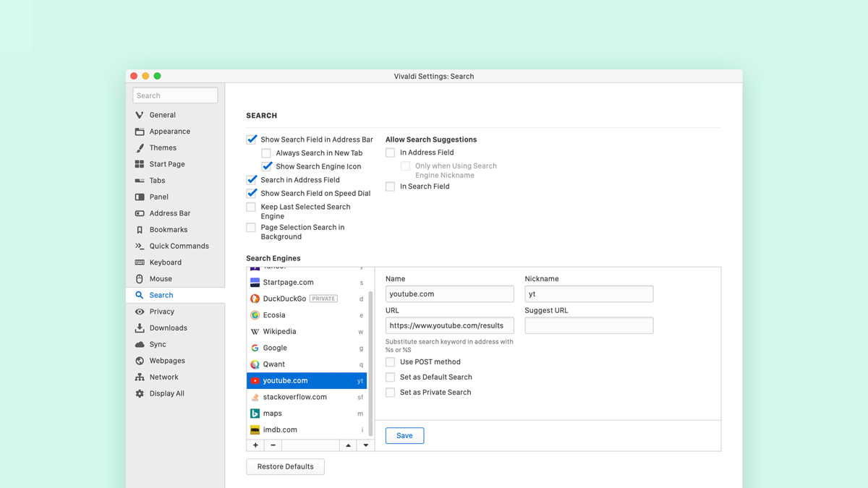Click the Downloads arrow icon
The width and height of the screenshot is (868, 488).
pyautogui.click(x=140, y=328)
